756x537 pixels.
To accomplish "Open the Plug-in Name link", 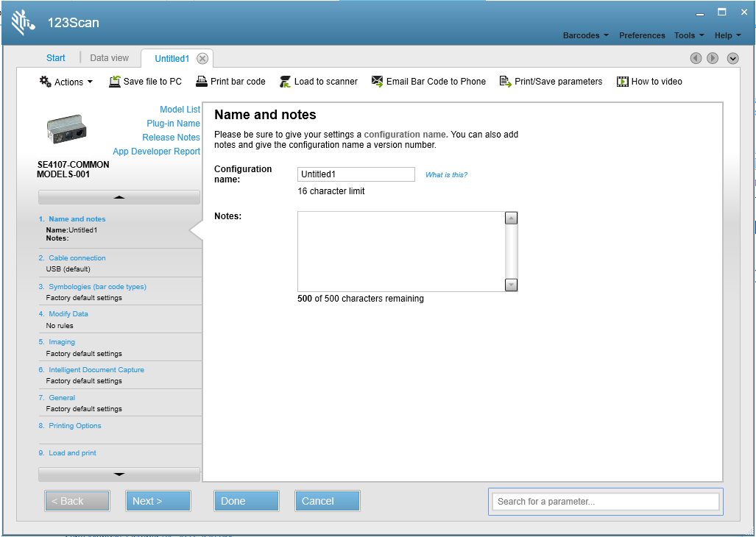I will [x=173, y=124].
